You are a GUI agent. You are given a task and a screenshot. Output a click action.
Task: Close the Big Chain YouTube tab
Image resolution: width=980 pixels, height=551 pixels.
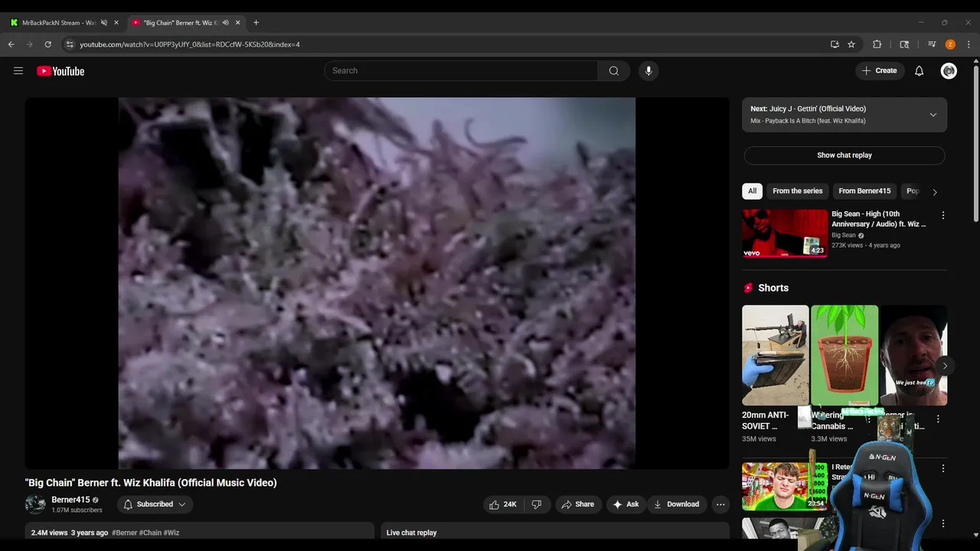237,23
